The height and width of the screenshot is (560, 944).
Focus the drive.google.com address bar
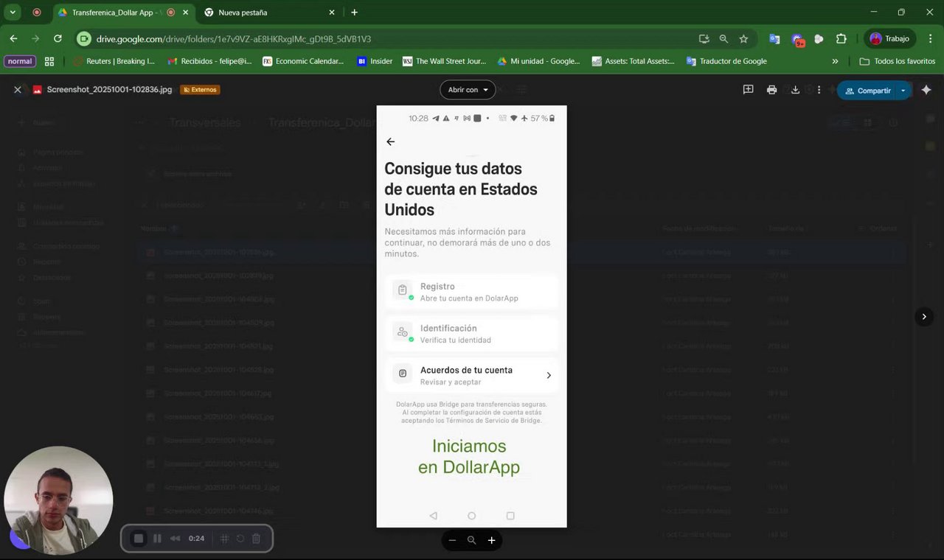[x=391, y=39]
